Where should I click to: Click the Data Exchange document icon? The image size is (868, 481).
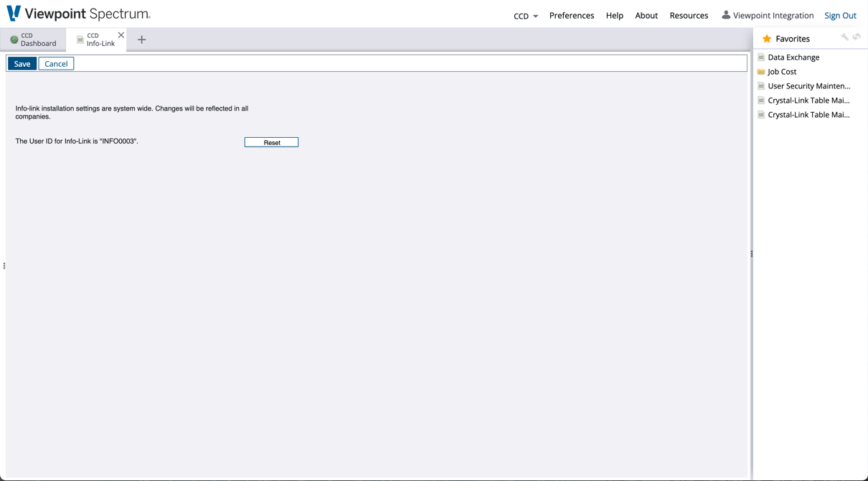(761, 57)
